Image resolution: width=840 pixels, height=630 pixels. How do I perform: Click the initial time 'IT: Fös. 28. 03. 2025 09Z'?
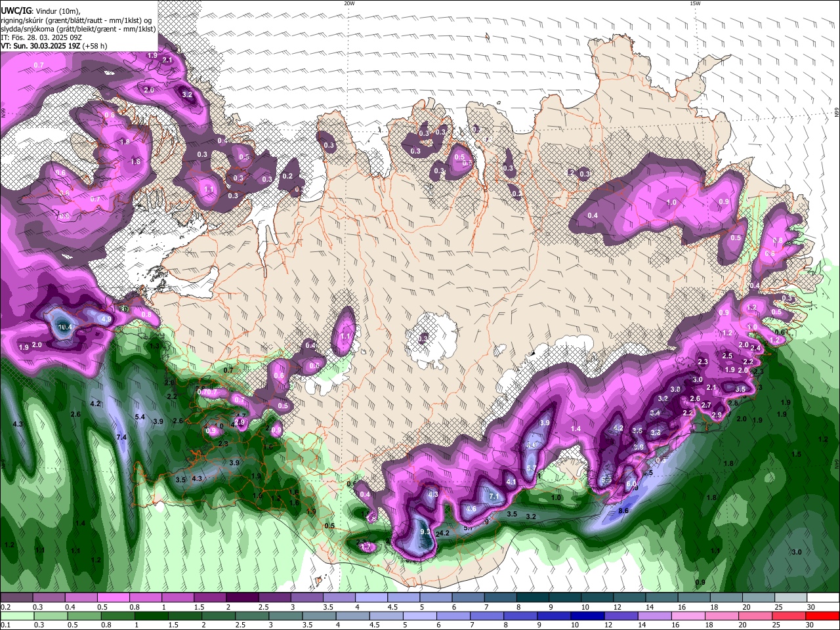[41, 37]
